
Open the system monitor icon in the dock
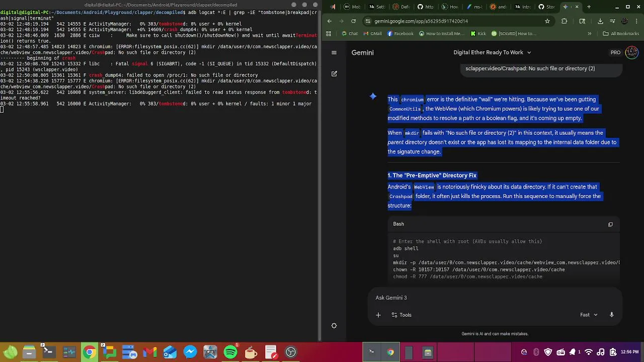tap(69, 352)
